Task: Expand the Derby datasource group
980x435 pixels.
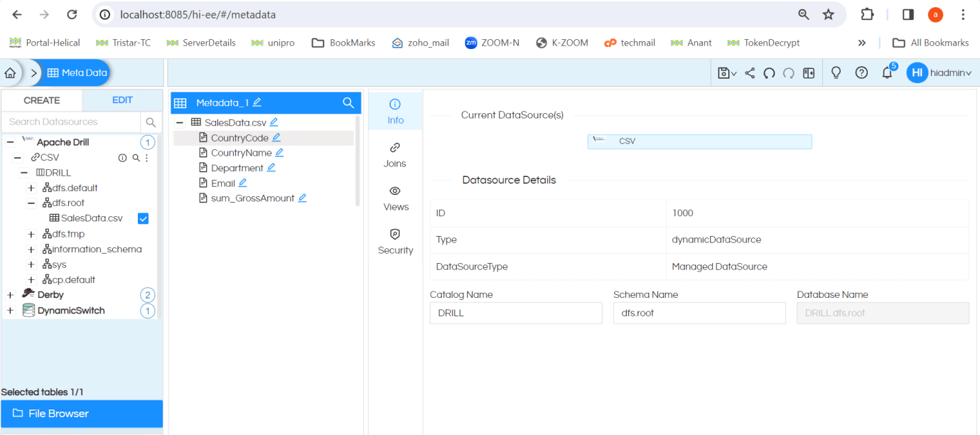Action: click(10, 295)
